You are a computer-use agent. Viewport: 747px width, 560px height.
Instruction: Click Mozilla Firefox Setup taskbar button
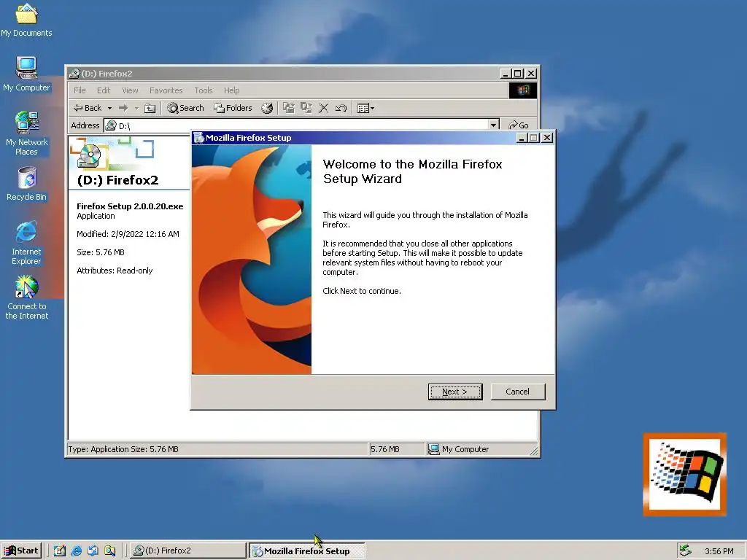tap(307, 551)
